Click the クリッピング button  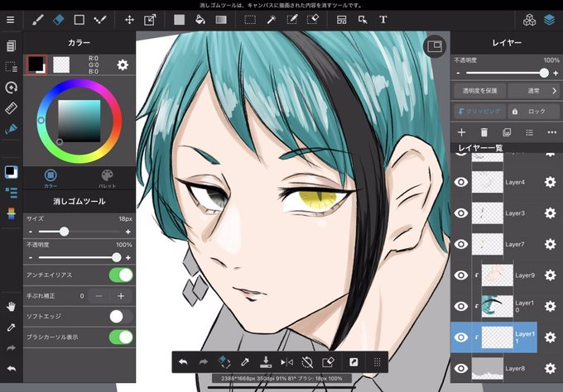click(479, 112)
